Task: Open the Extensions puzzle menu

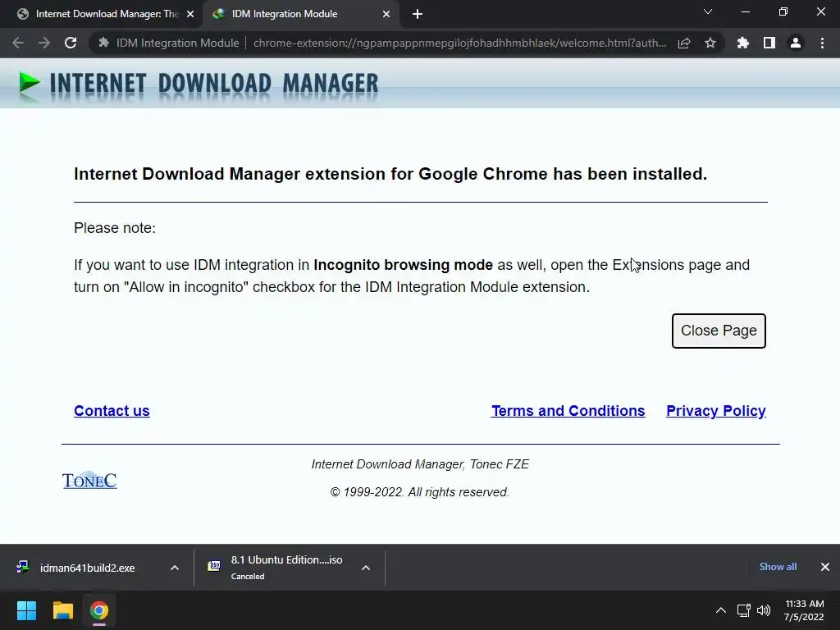Action: 743,43
